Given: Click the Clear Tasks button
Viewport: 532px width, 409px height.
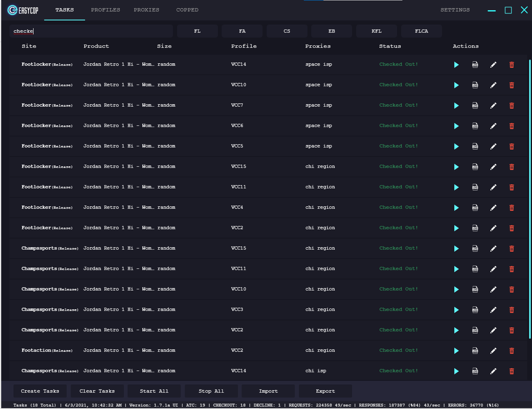Looking at the screenshot, I should (97, 391).
